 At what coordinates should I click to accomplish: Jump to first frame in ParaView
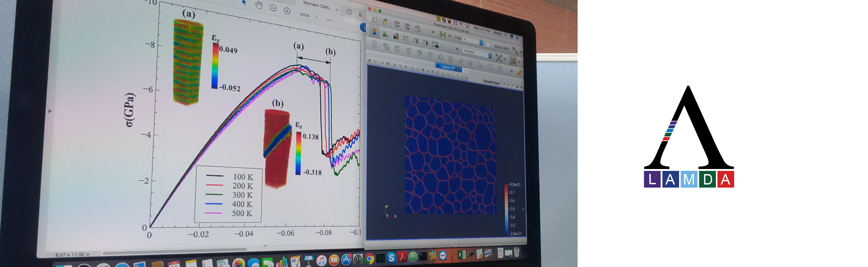(443, 34)
